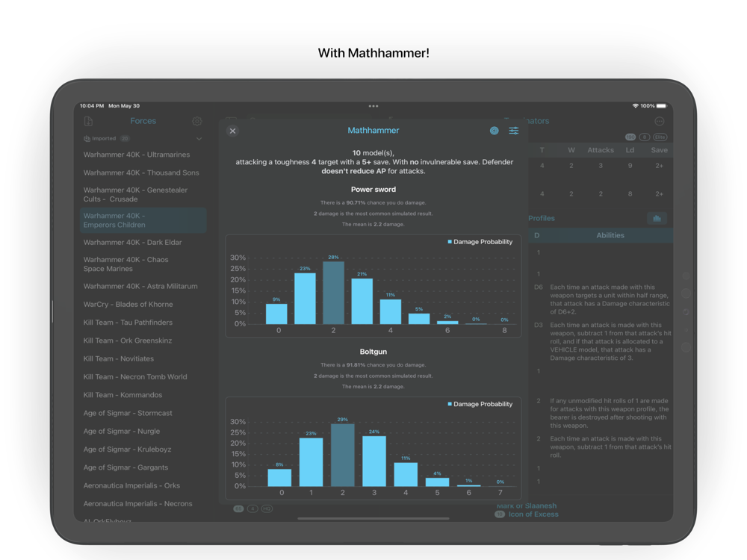This screenshot has height=560, width=747.
Task: Tap the Abilities column header
Action: 610,235
